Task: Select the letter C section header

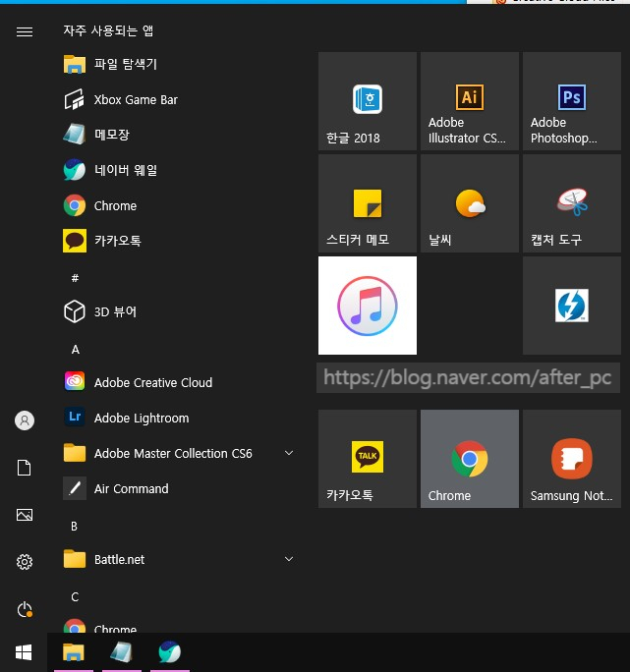Action: point(75,597)
